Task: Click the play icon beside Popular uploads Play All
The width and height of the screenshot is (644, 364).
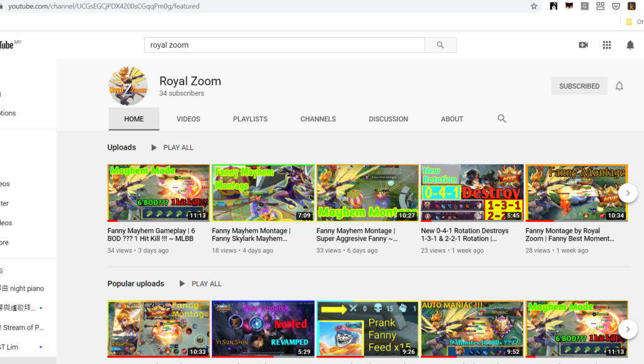Action: click(182, 284)
